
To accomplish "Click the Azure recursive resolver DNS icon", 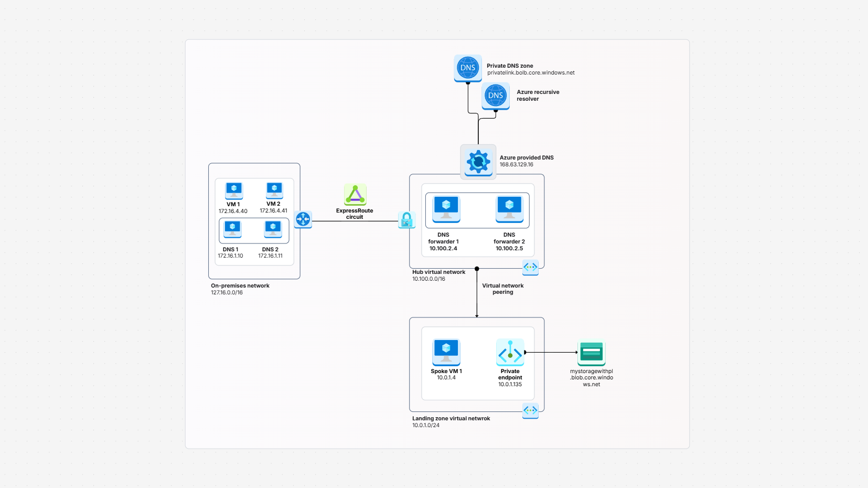I will [495, 97].
